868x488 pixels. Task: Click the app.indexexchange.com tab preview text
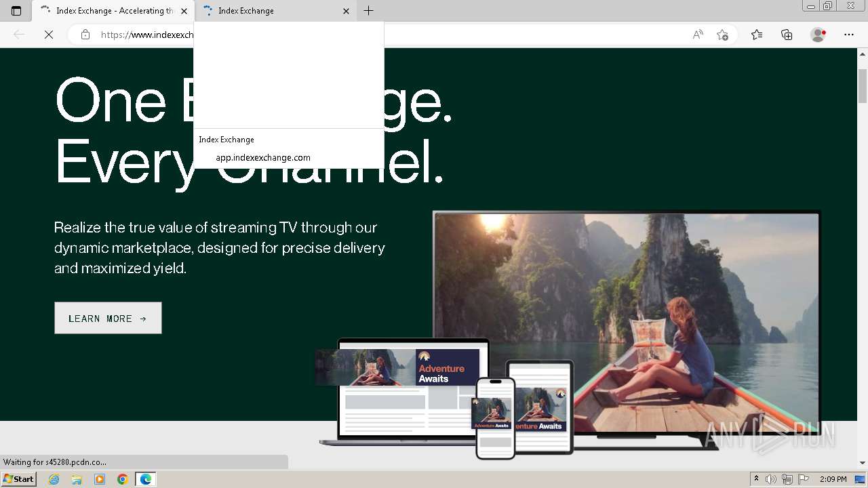pos(263,157)
